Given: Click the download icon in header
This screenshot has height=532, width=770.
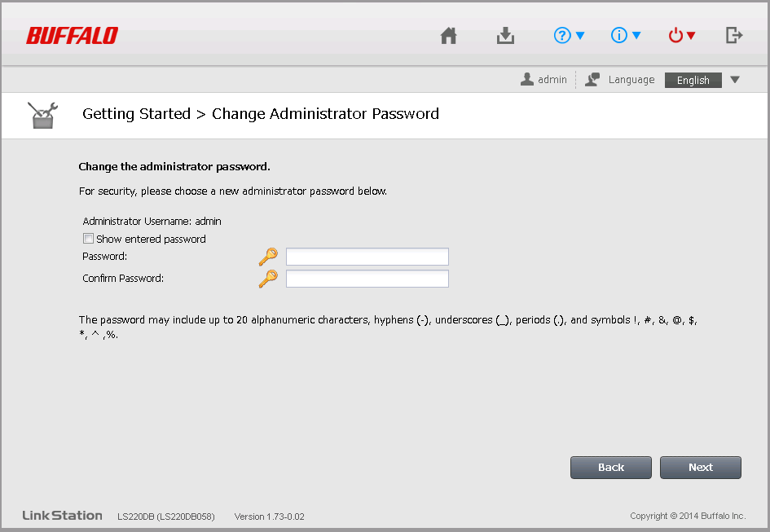Looking at the screenshot, I should 505,36.
